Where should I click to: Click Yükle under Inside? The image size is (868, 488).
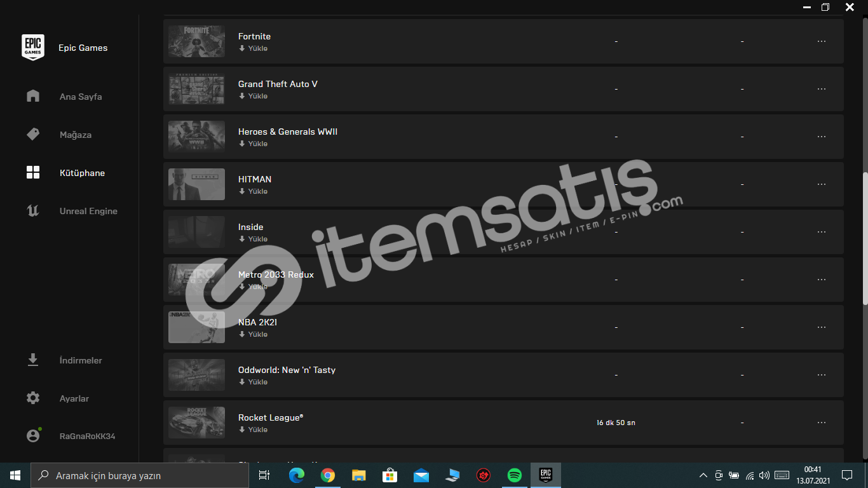[253, 239]
